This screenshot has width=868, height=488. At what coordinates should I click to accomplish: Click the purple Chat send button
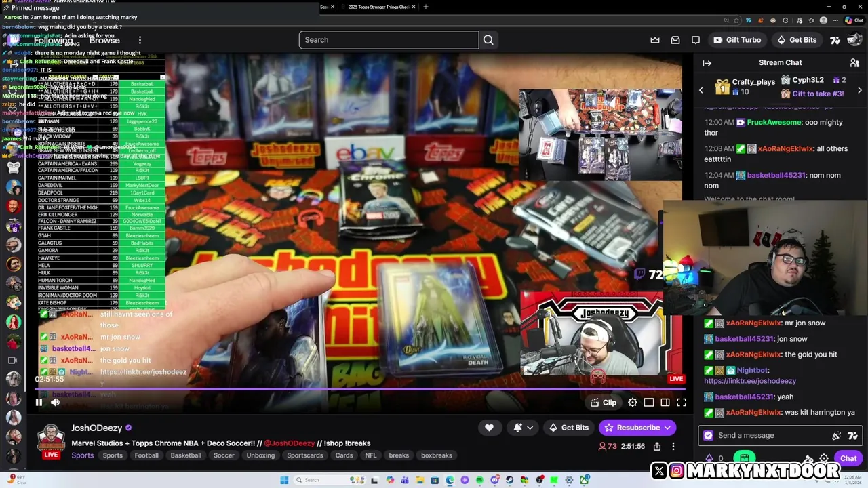[x=848, y=459]
